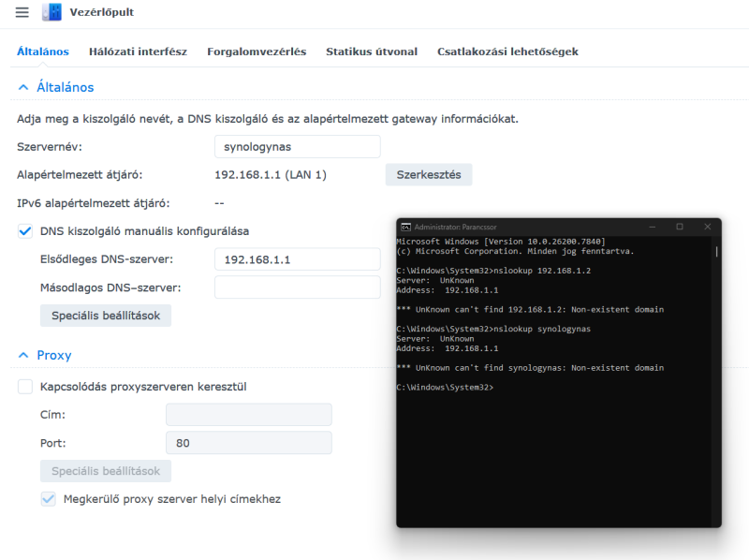
Task: Toggle bypass proxy for local addresses
Action: coord(48,499)
